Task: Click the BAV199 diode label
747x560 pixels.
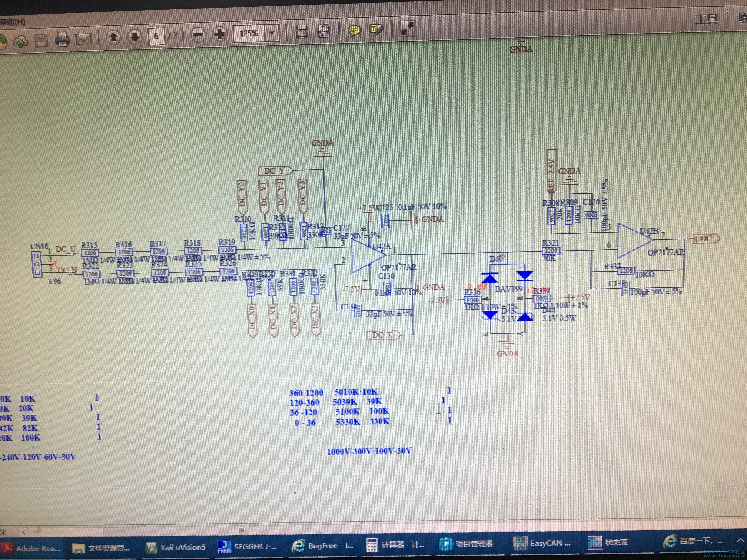Action: click(x=509, y=289)
